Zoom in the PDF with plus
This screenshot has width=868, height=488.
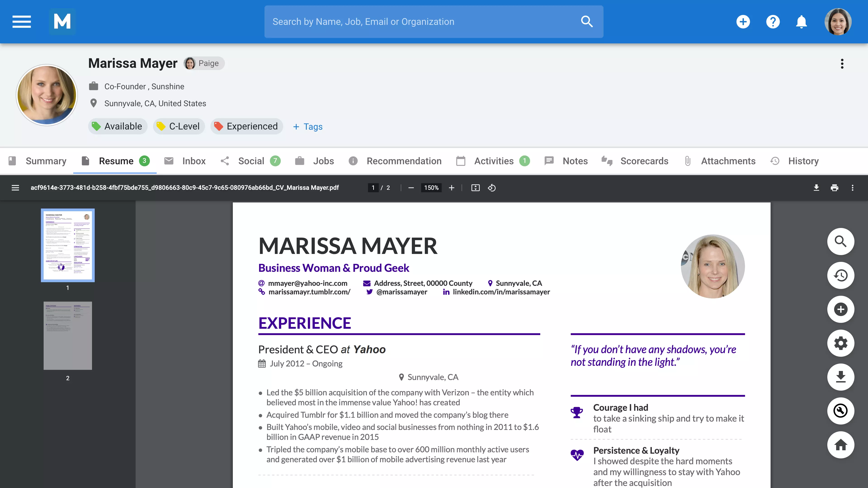(x=452, y=188)
